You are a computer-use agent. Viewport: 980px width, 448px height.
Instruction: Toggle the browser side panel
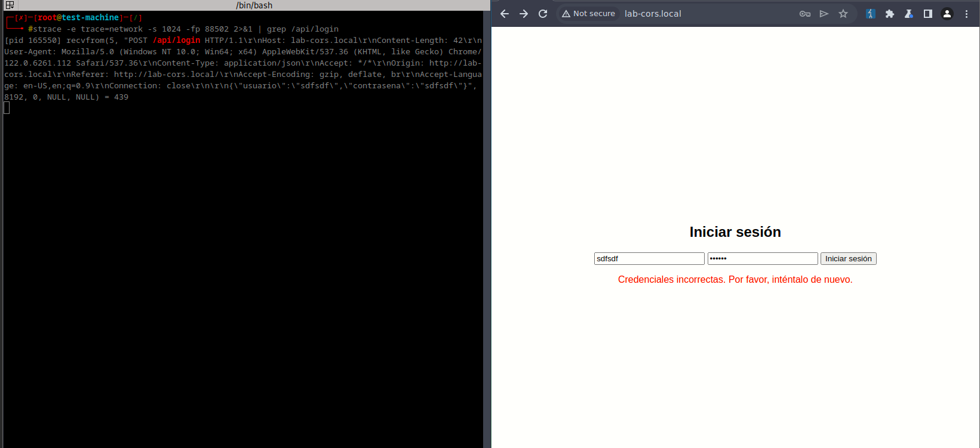coord(928,14)
